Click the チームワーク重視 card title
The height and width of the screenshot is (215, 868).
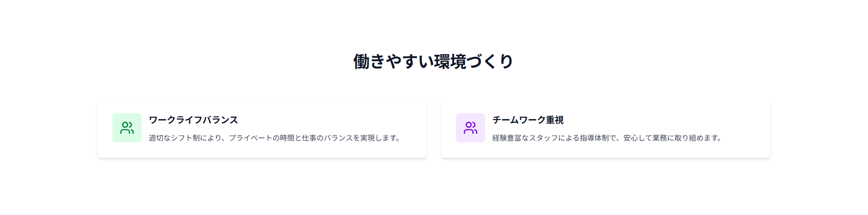pyautogui.click(x=528, y=120)
